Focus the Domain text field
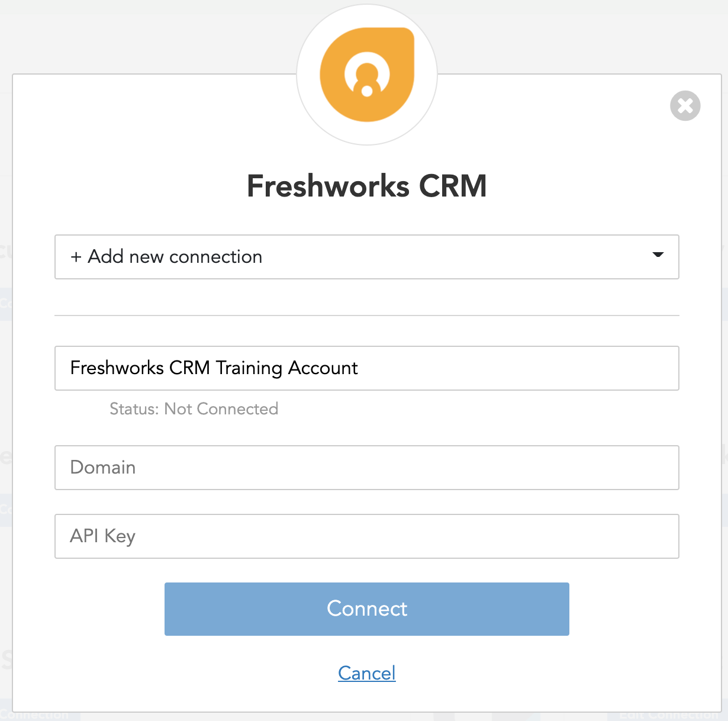Screen dimensions: 728x721 (x=366, y=468)
